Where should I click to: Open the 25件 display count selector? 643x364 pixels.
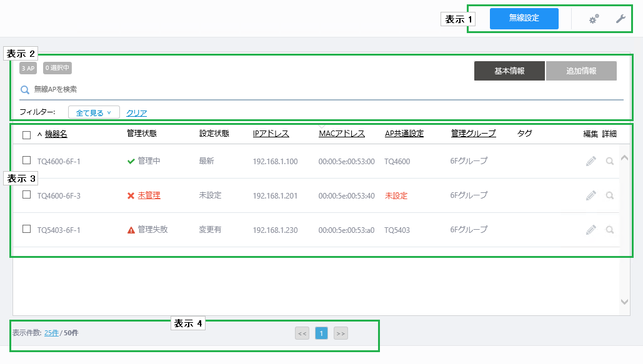(x=51, y=333)
